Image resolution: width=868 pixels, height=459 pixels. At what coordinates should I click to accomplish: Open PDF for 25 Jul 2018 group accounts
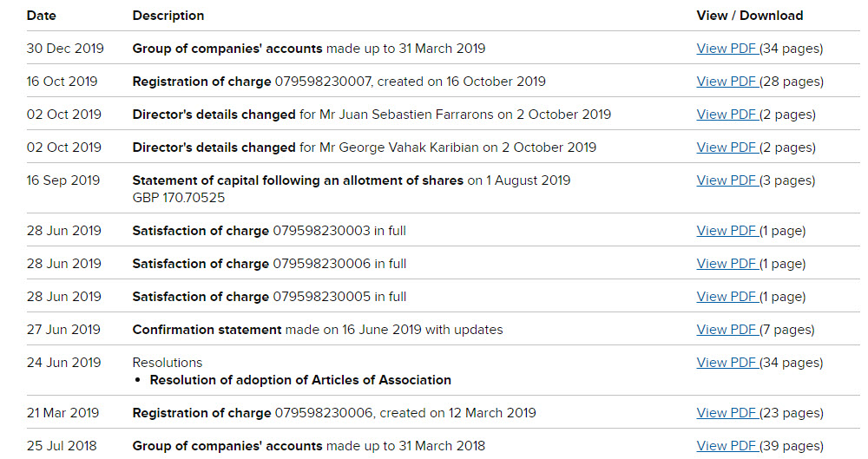click(727, 446)
